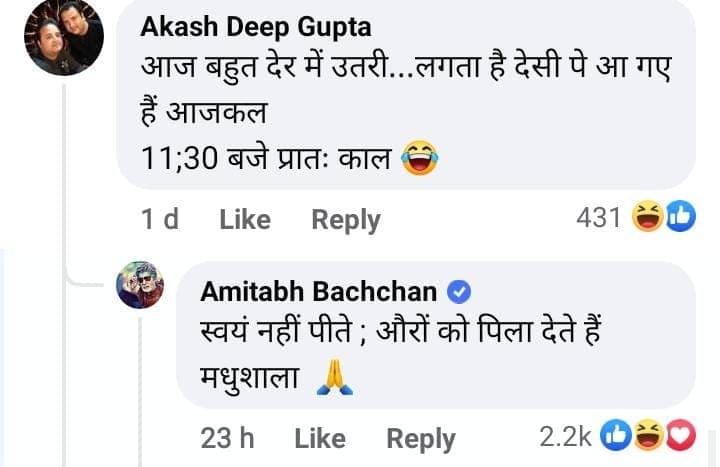The image size is (720, 467).
Task: Click the heart reaction icon beside 2.2k
Action: (x=679, y=436)
